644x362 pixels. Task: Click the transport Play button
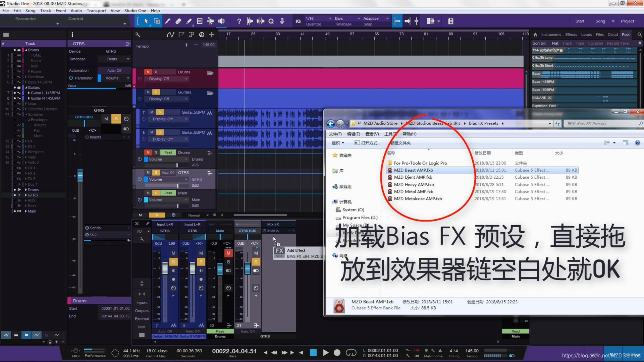(325, 353)
